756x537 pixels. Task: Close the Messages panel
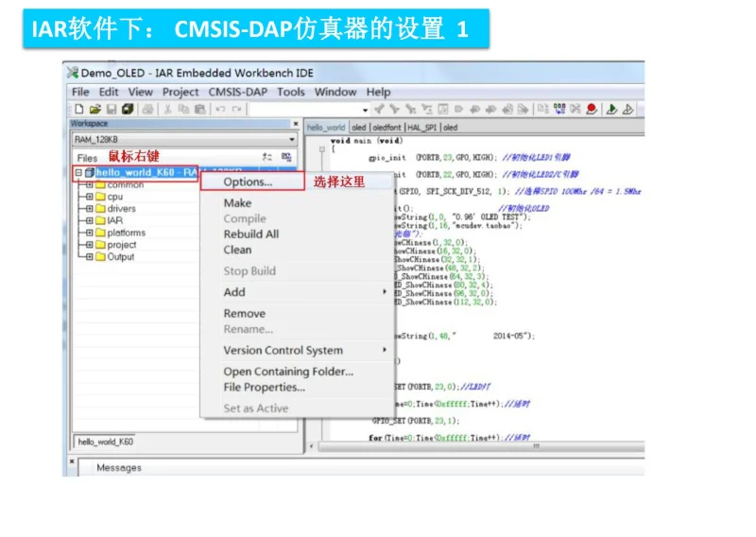tap(72, 461)
